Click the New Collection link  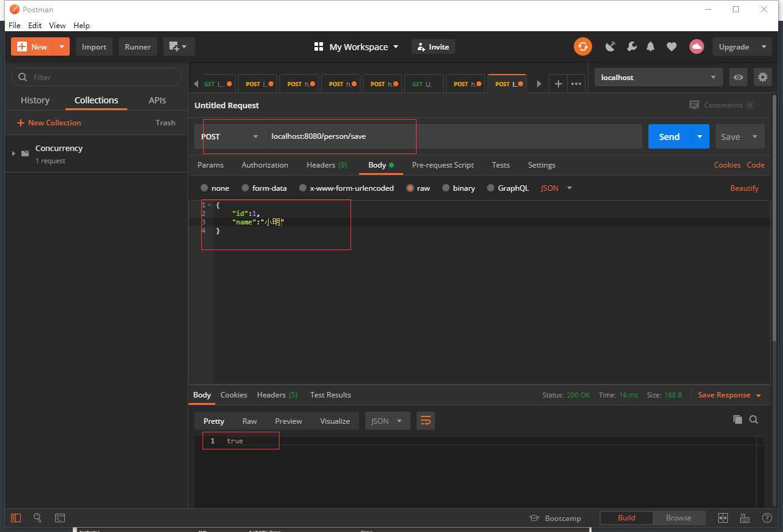click(49, 123)
